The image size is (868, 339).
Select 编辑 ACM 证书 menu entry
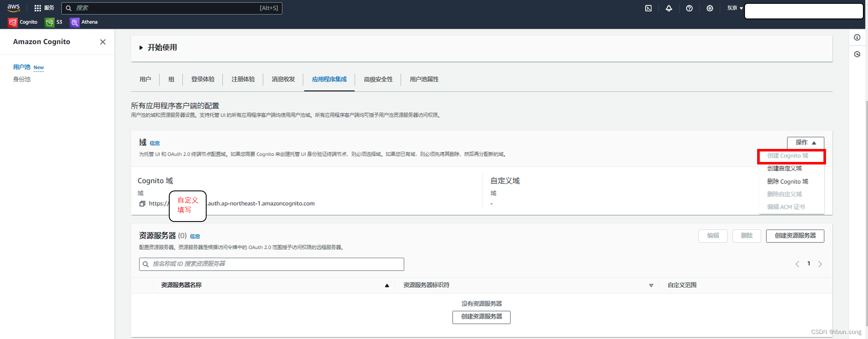click(x=786, y=207)
